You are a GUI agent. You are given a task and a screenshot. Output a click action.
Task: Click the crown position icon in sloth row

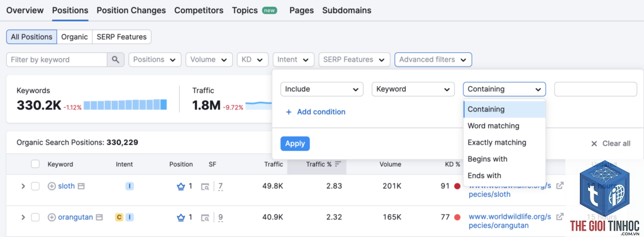point(180,186)
